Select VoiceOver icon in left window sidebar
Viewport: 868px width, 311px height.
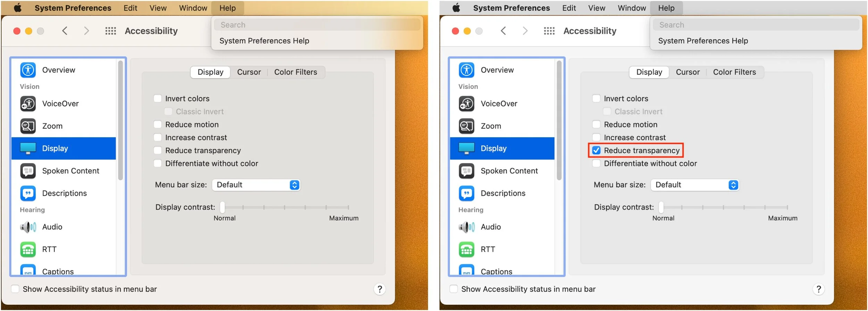[x=28, y=104]
